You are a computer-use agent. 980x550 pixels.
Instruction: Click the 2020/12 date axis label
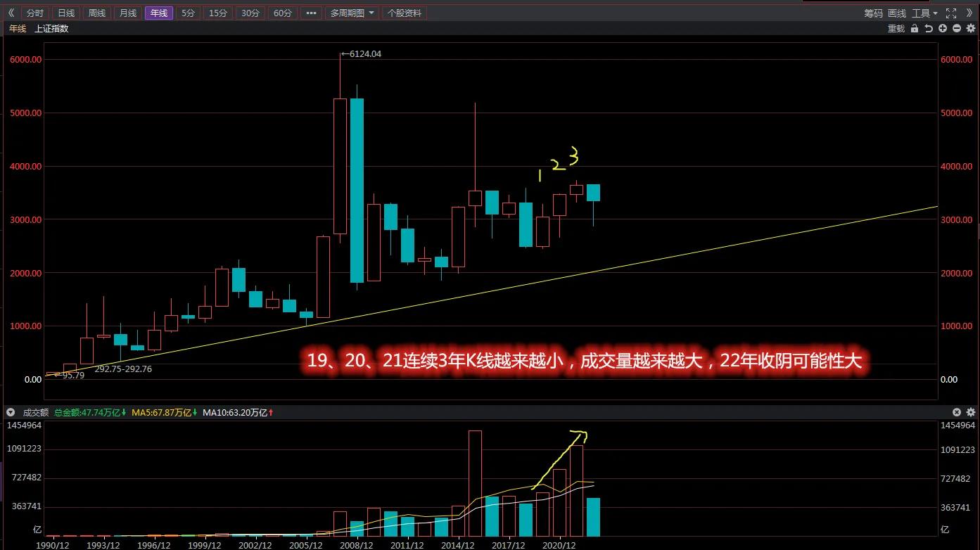pos(559,544)
